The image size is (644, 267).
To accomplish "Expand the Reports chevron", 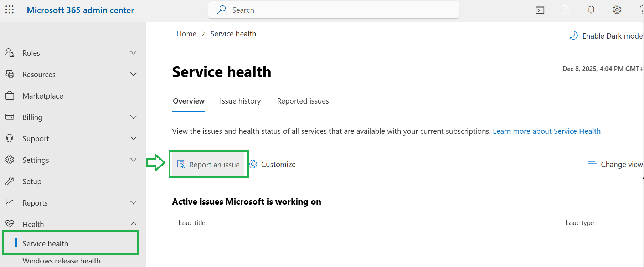I will pyautogui.click(x=134, y=203).
